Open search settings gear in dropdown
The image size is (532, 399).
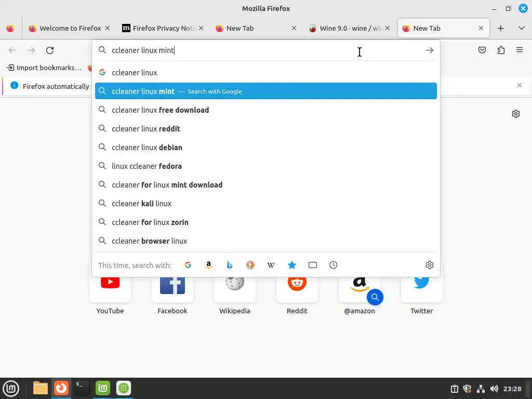[x=430, y=265]
